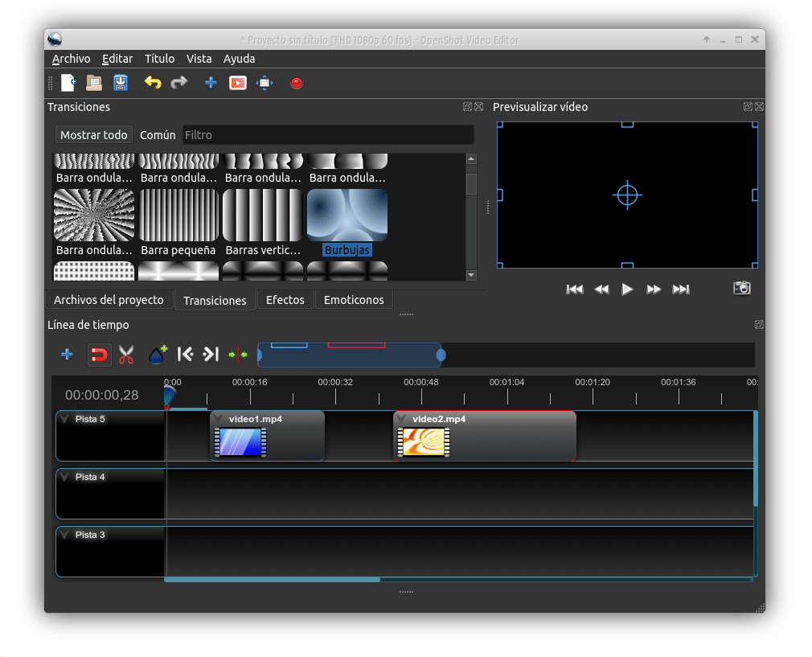Open the Título menu
812x657 pixels.
pyautogui.click(x=158, y=59)
